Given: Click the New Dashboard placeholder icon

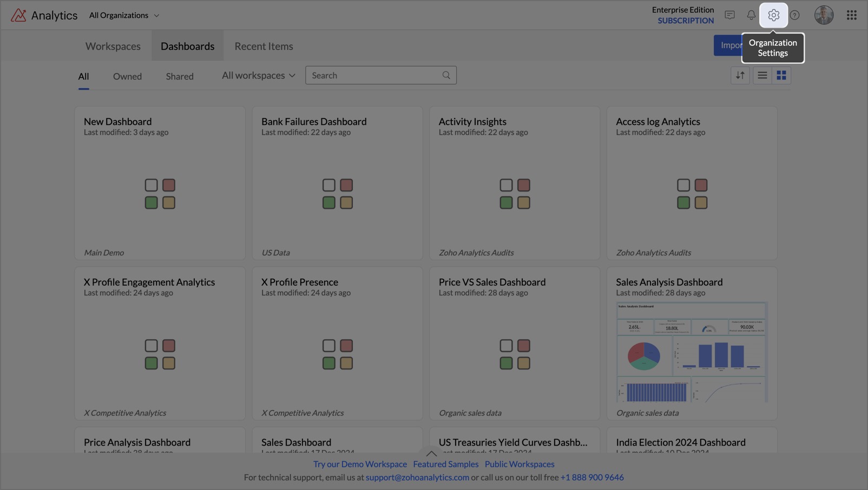Looking at the screenshot, I should coord(160,194).
